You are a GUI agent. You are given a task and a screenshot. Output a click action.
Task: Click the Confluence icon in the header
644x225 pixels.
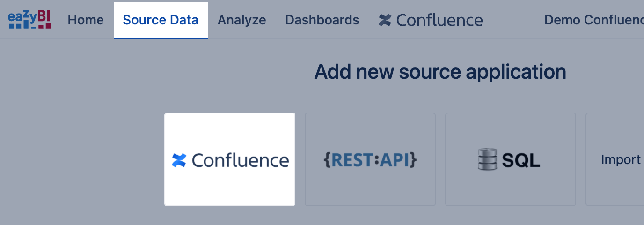click(385, 20)
